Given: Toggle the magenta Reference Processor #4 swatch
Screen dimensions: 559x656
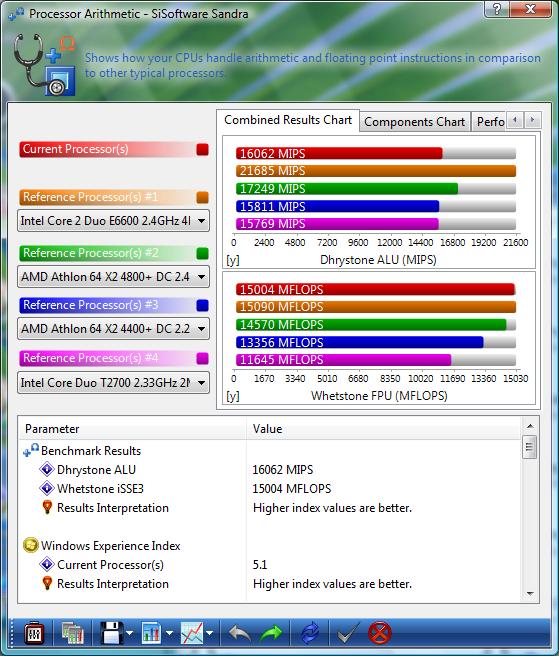Looking at the screenshot, I should 203,359.
